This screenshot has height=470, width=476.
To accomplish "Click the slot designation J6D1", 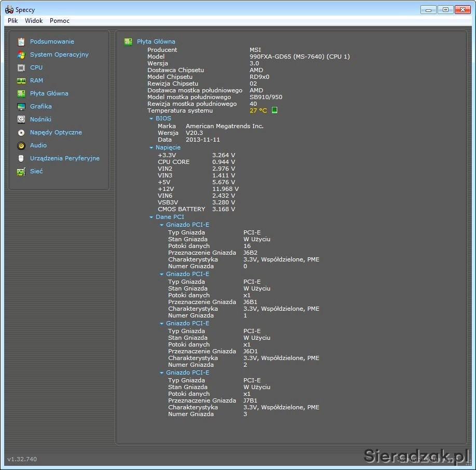I will coord(250,351).
